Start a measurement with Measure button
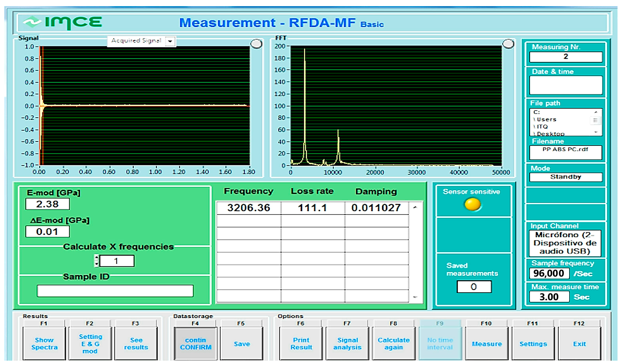The width and height of the screenshot is (622, 364). pos(486,343)
